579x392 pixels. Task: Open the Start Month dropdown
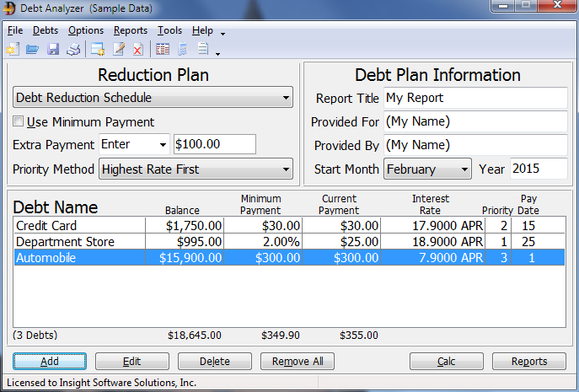[427, 169]
